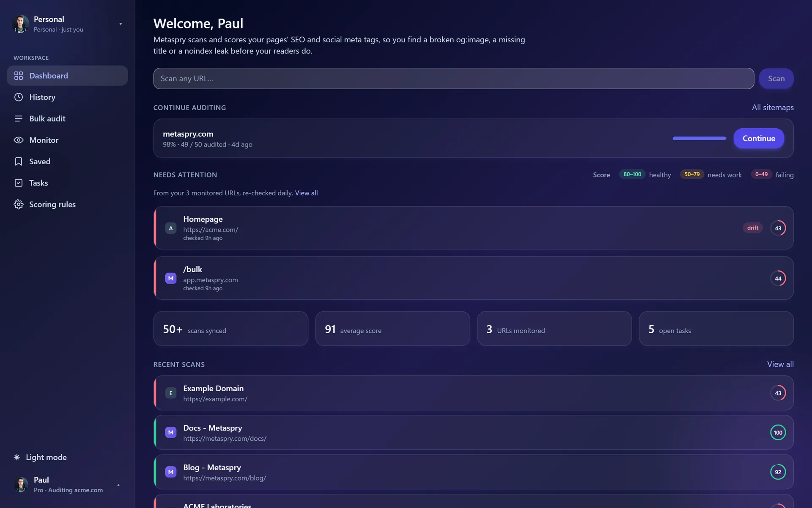Click the Tasks checkbox icon
Screen dimensions: 812x508
click(19, 183)
